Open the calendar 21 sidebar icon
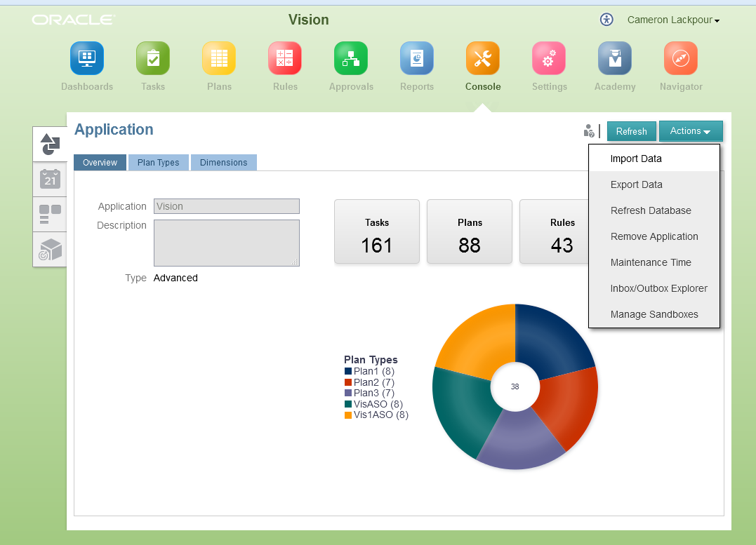 [x=50, y=180]
